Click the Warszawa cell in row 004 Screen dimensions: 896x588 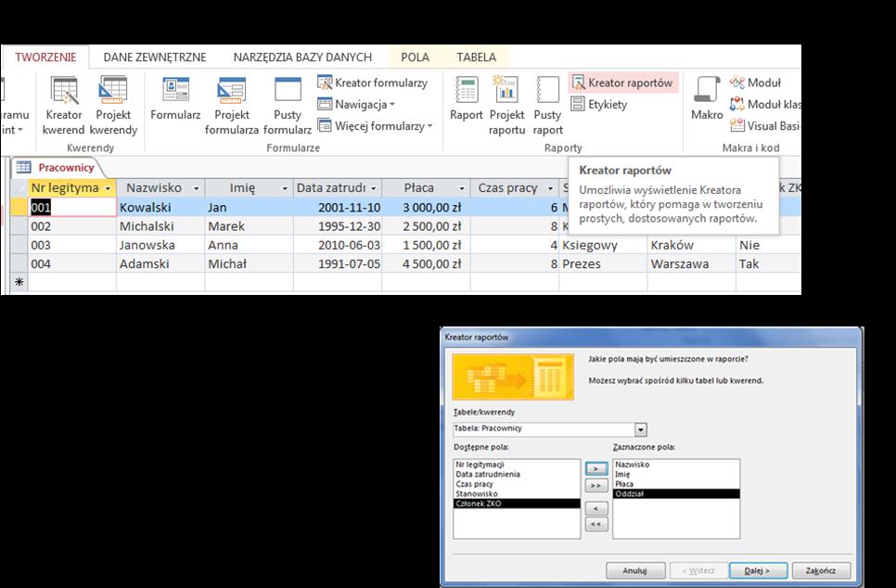click(691, 264)
